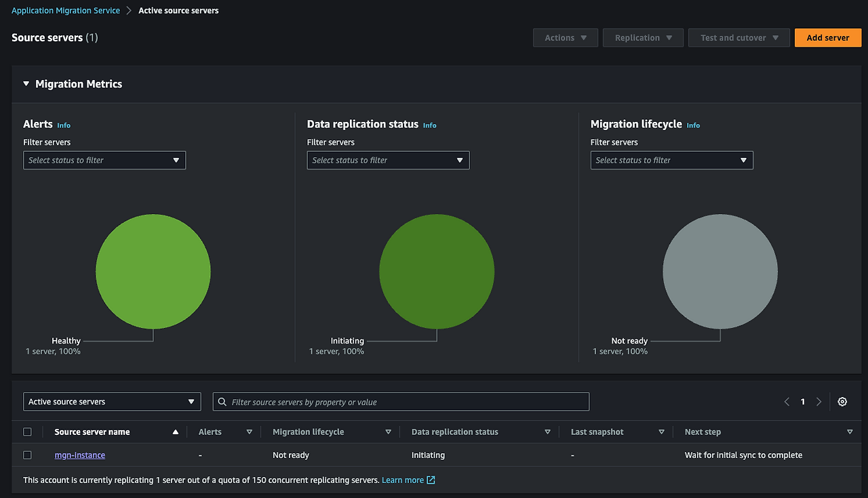Click page number 1 in pagination

click(x=803, y=402)
